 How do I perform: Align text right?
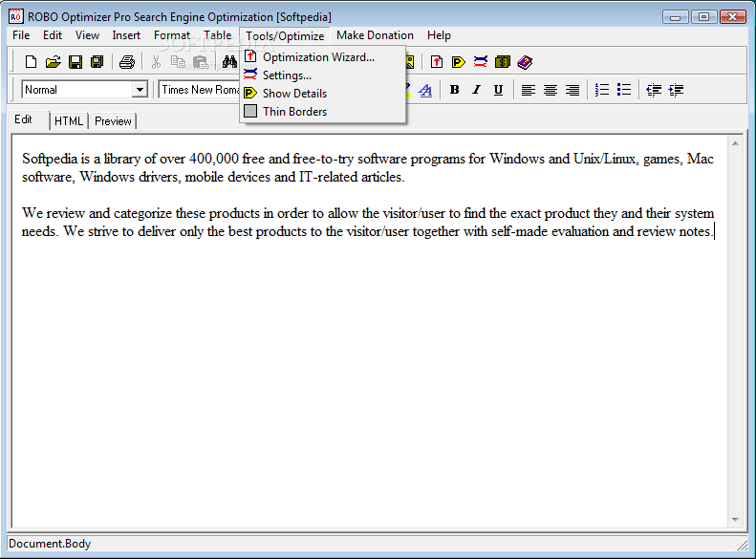pyautogui.click(x=572, y=90)
